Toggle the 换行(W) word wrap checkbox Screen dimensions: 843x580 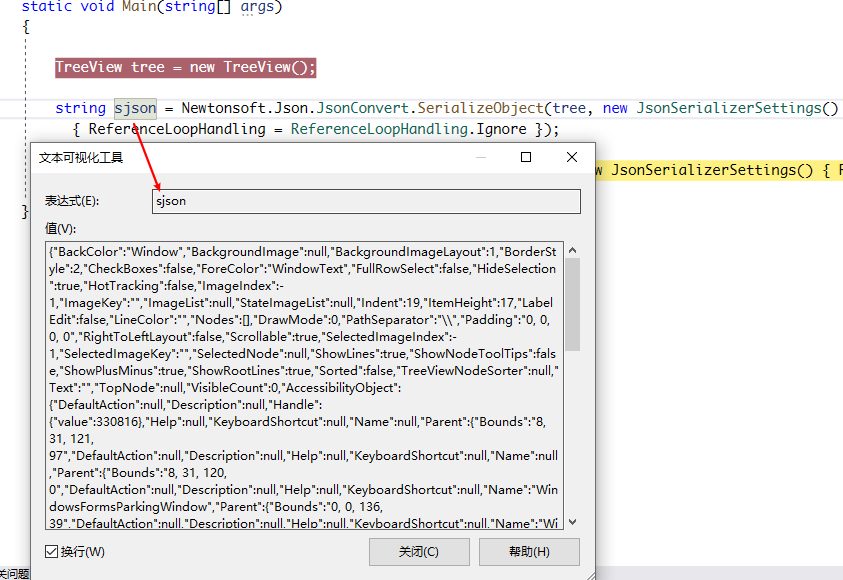coord(51,551)
